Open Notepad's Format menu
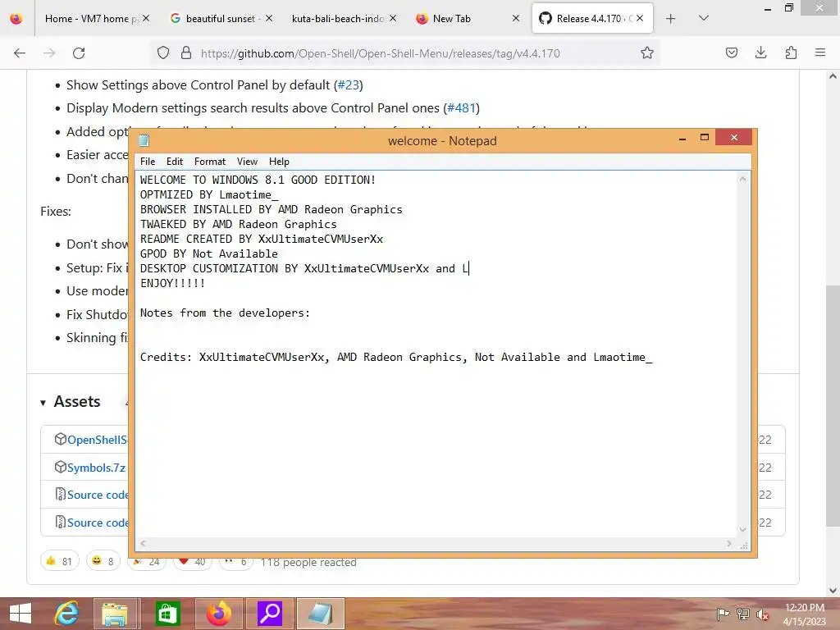 coord(209,162)
